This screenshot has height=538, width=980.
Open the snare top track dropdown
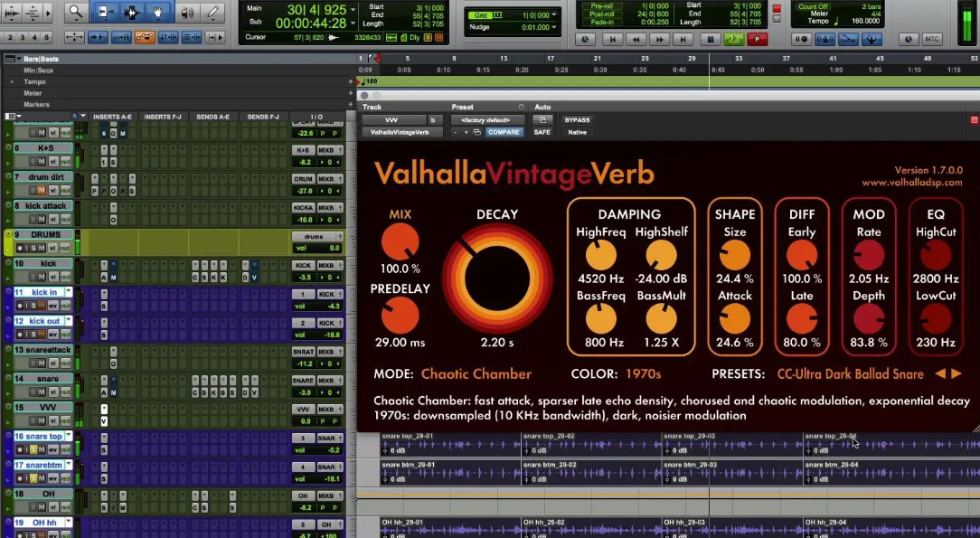(69, 436)
